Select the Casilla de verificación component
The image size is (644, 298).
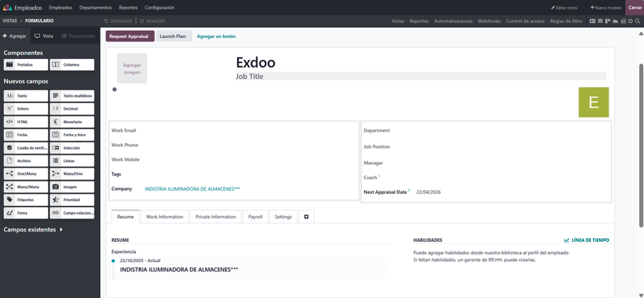(26, 148)
